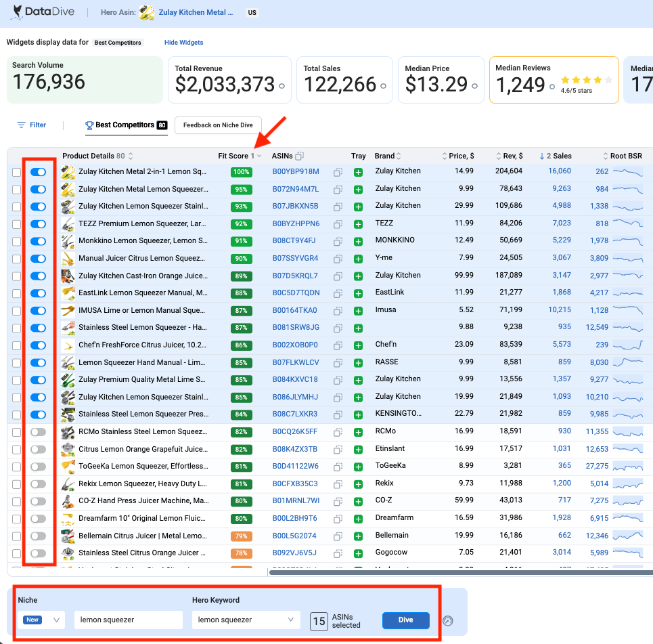Copy ASIN B002XOB0P0 icon
The image size is (653, 644).
tap(338, 345)
